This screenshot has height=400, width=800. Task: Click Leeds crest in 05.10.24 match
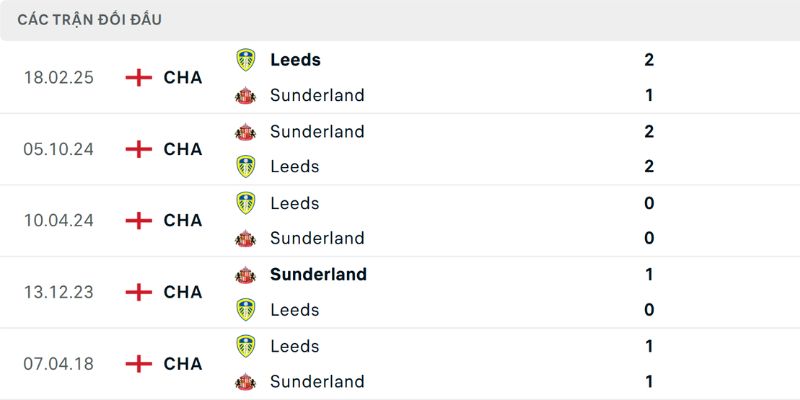point(245,167)
